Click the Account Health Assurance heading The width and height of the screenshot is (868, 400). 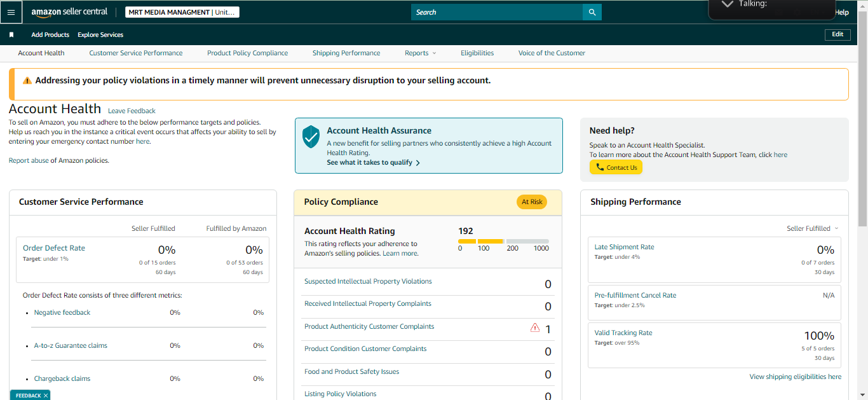[379, 130]
